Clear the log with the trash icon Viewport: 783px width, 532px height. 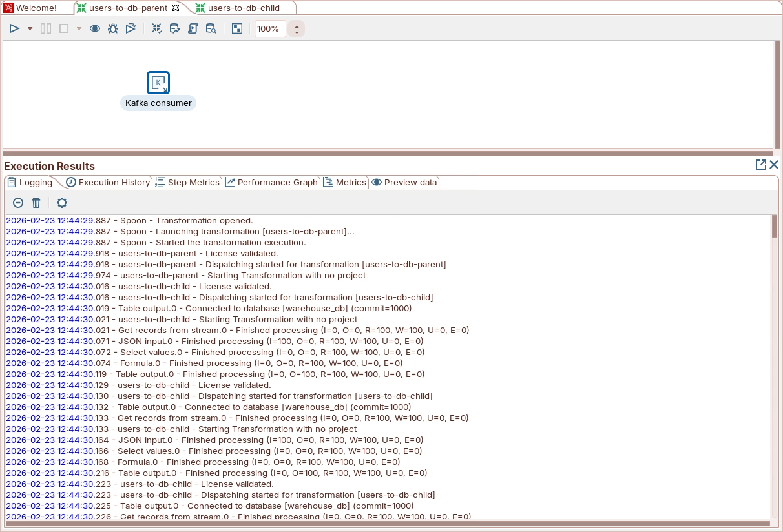coord(36,203)
